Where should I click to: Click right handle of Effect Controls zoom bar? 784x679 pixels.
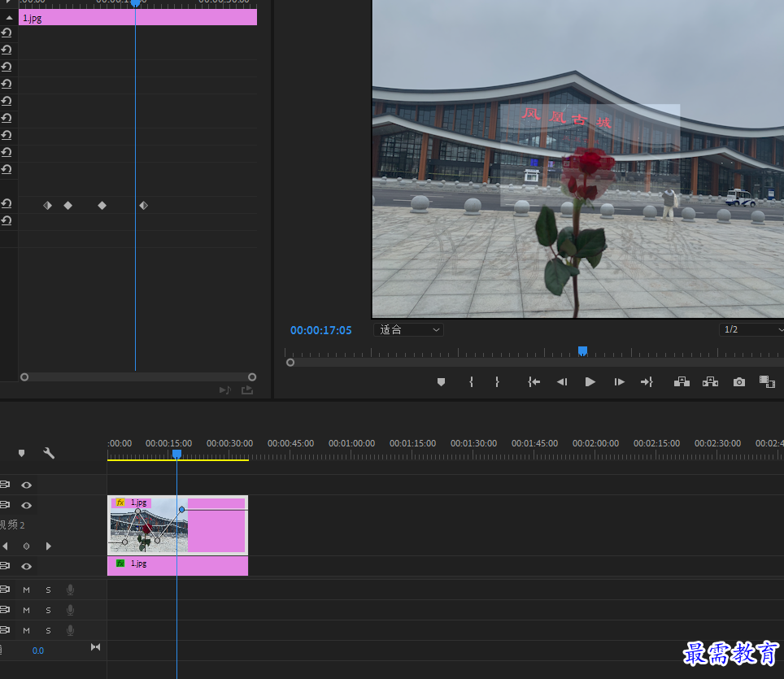click(252, 377)
